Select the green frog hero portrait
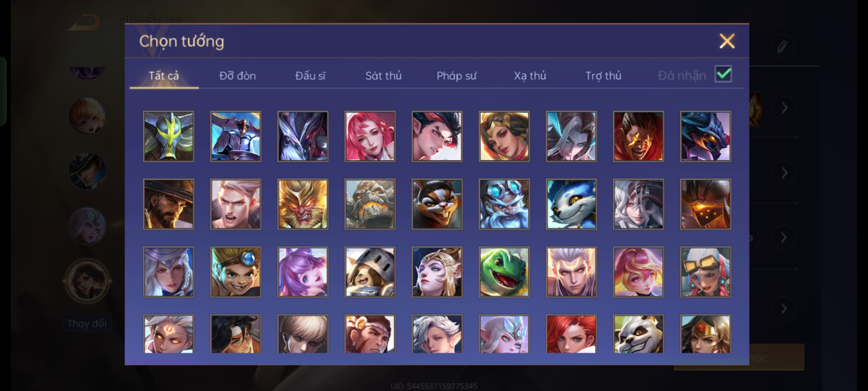Viewport: 868px width, 391px height. (504, 272)
